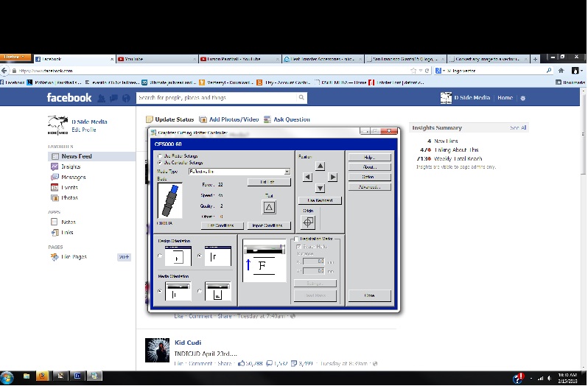Open a new browser tab
Screen dimensions: 588x386
click(535, 59)
